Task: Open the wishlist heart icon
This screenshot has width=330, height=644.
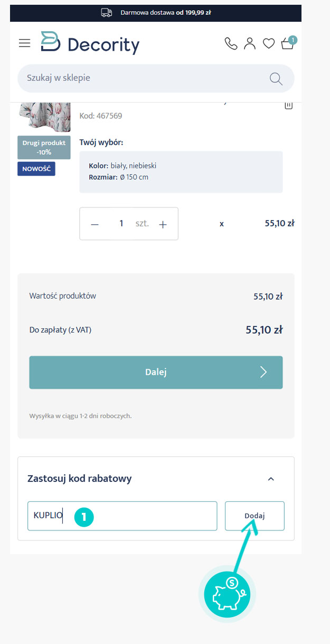Action: tap(269, 43)
